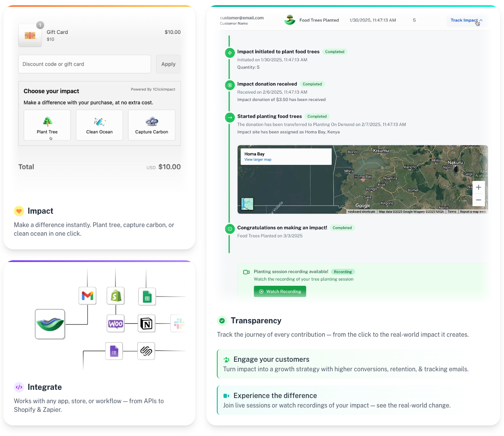504x436 pixels.
Task: Zoom in on the map
Action: (479, 187)
